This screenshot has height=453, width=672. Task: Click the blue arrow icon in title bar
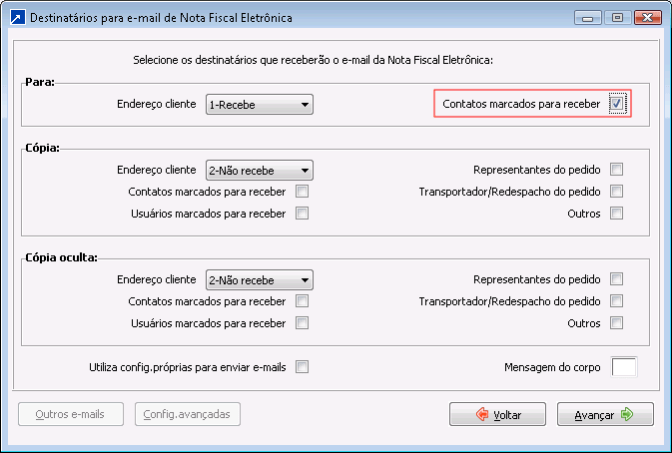pyautogui.click(x=18, y=18)
